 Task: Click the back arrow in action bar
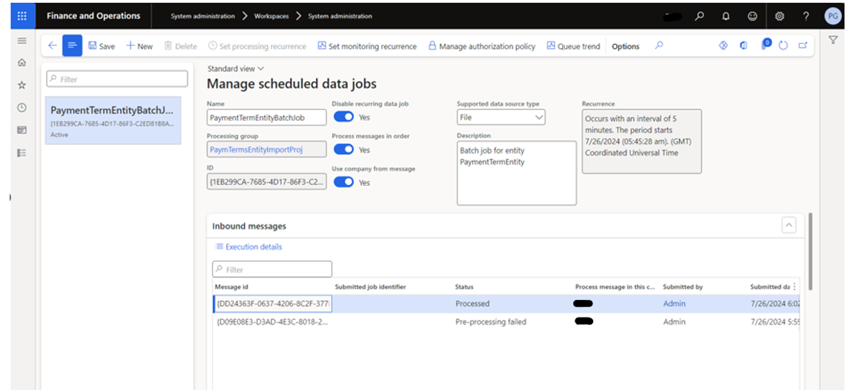tap(52, 46)
